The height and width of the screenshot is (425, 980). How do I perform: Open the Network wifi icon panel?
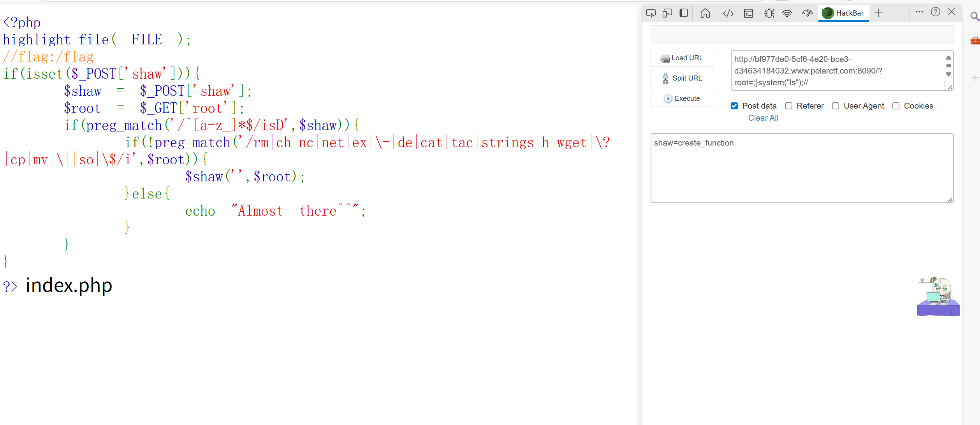click(787, 13)
